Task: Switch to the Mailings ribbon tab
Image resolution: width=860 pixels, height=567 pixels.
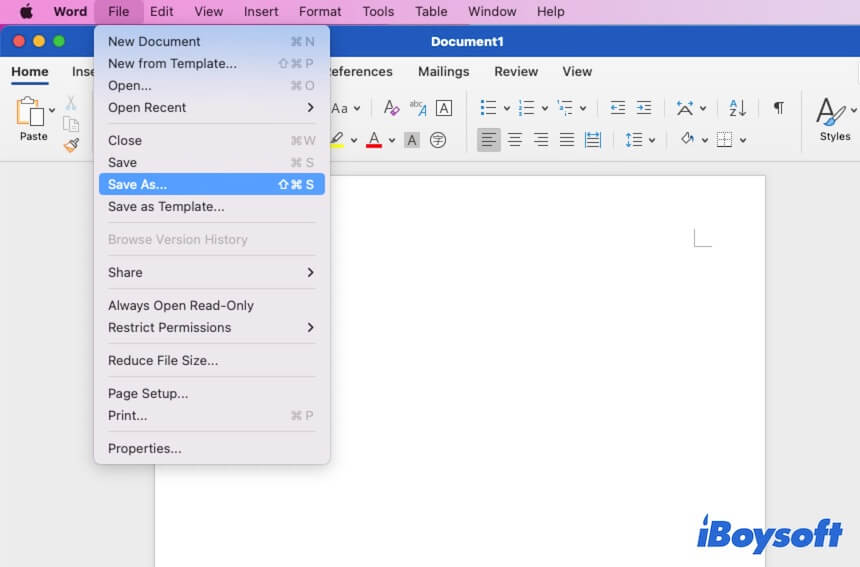Action: (x=443, y=72)
